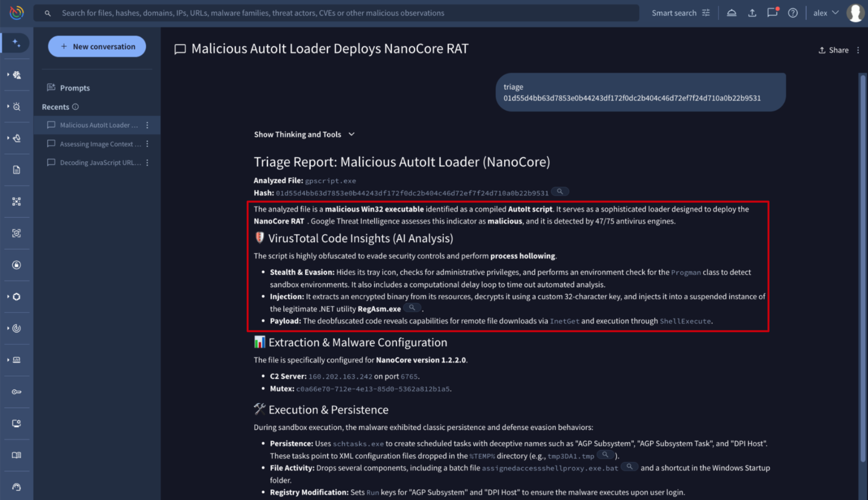Open options menu for Assessing Image Context conversation
868x500 pixels.
pyautogui.click(x=147, y=144)
